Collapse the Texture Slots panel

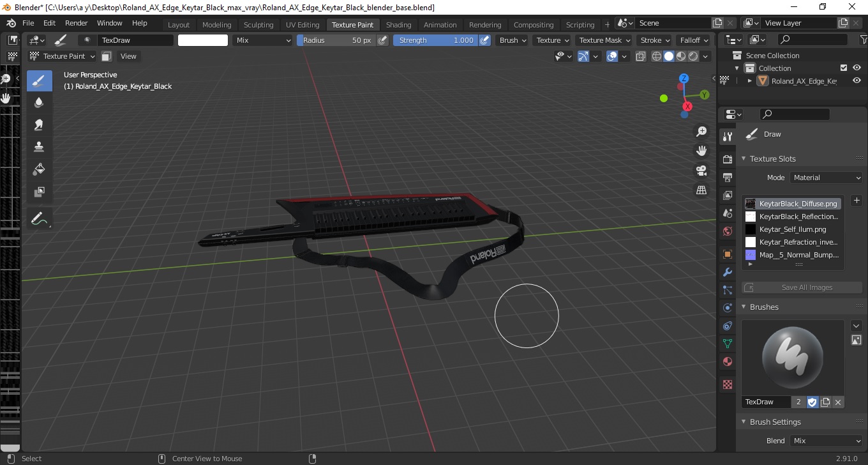744,159
